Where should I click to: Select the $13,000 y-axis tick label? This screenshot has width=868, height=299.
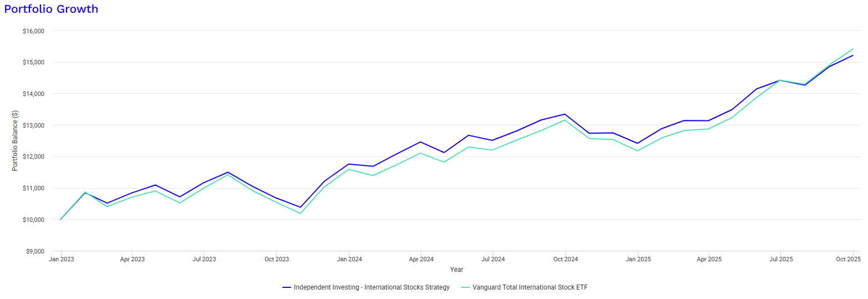pyautogui.click(x=34, y=125)
